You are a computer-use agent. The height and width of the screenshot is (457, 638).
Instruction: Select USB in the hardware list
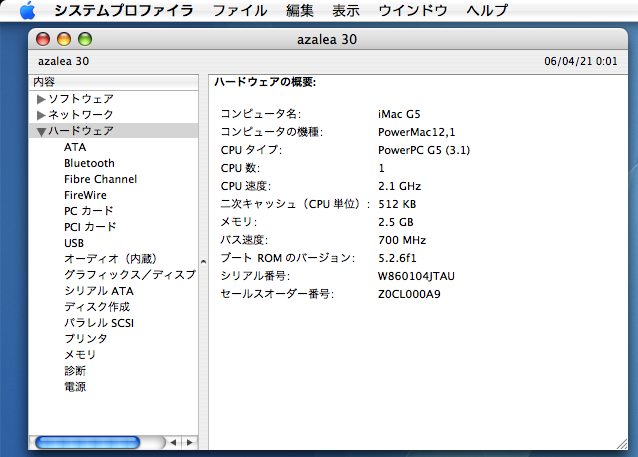[74, 243]
